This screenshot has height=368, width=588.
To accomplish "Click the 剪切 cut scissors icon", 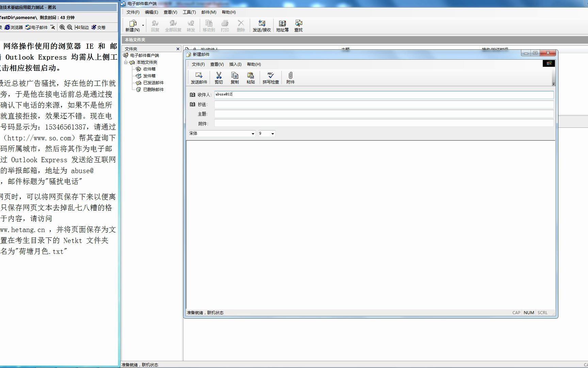I will click(219, 78).
